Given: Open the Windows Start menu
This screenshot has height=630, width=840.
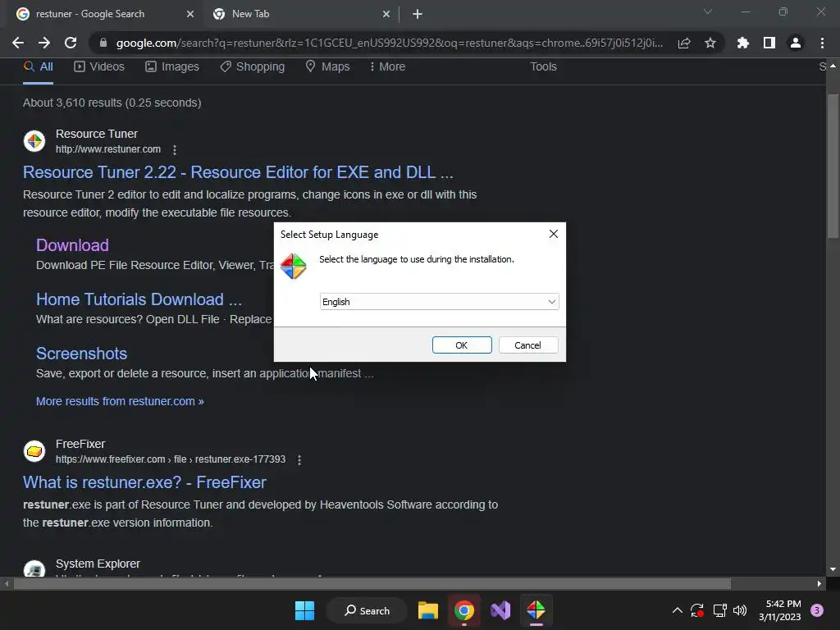Looking at the screenshot, I should (305, 610).
